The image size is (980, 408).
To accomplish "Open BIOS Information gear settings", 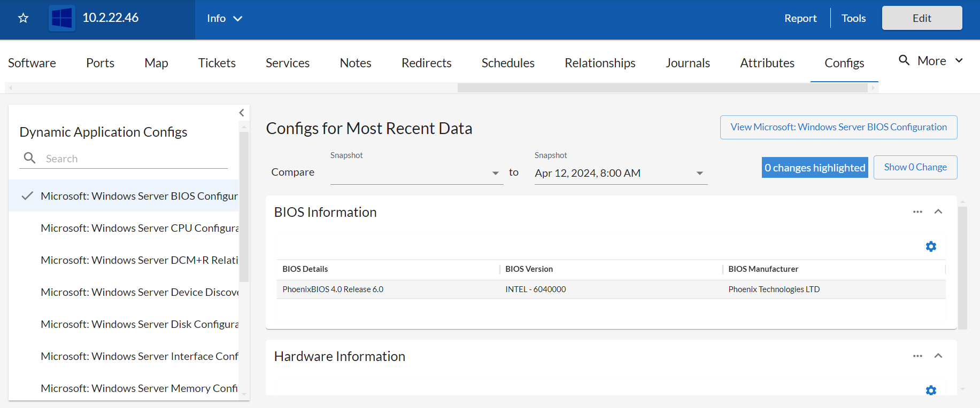I will point(931,246).
